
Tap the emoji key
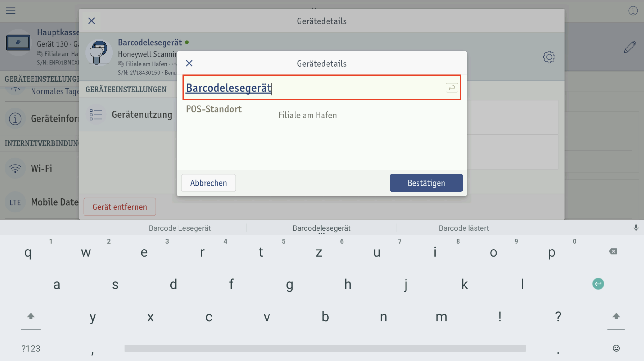click(x=616, y=348)
